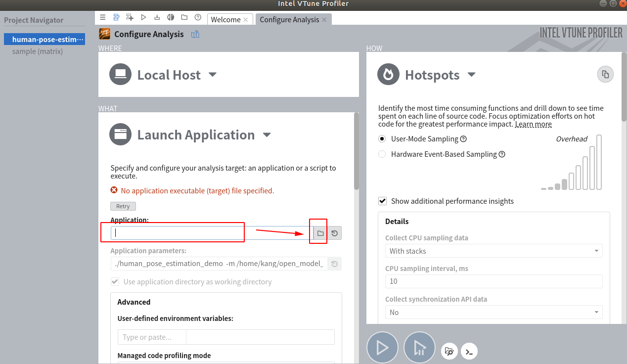Viewport: 627px width, 364px height.
Task: Click the Local Host laptop icon
Action: click(x=121, y=75)
